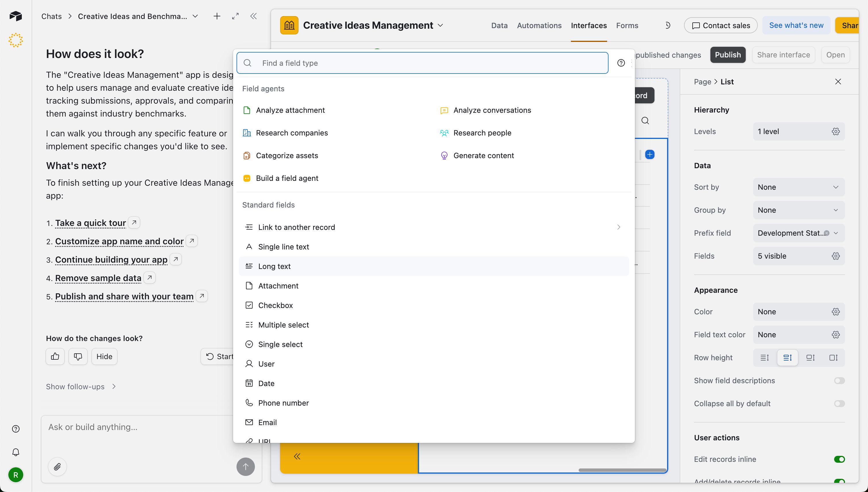Open the Group by dropdown

(x=799, y=210)
